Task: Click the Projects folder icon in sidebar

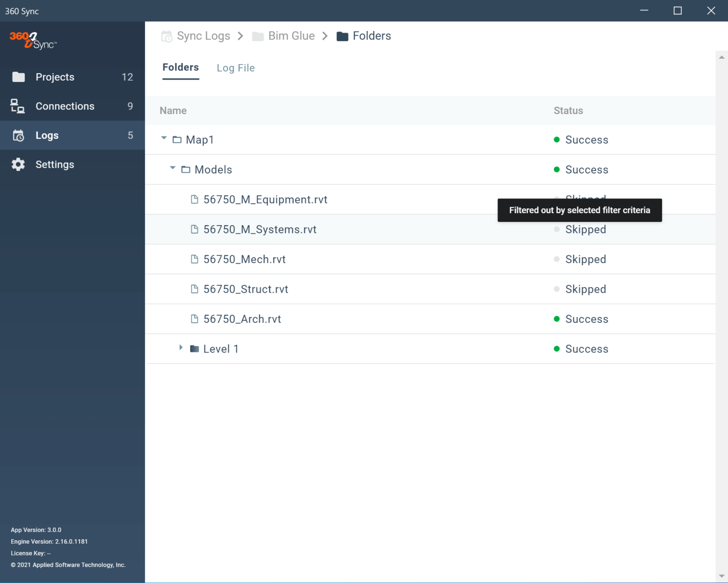Action: (x=18, y=77)
